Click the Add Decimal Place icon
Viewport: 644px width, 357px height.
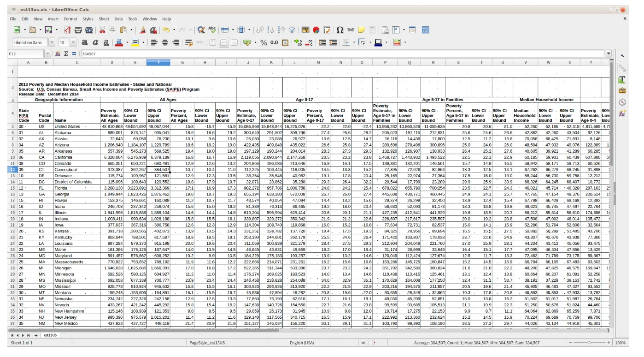(298, 42)
